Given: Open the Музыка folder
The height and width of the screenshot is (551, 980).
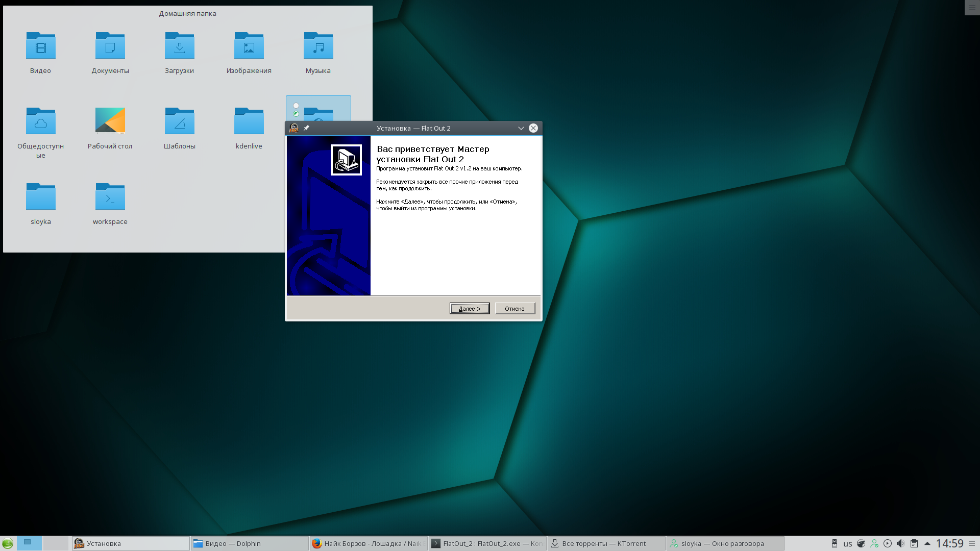Looking at the screenshot, I should [318, 53].
